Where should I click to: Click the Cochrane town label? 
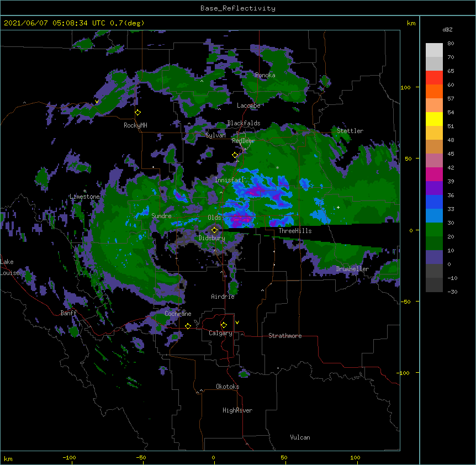pyautogui.click(x=178, y=314)
